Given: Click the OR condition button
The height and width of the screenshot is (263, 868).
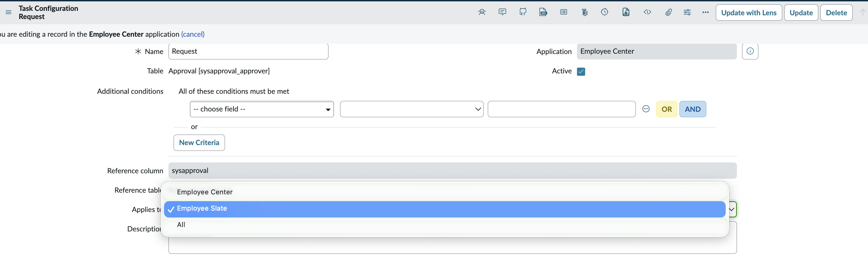Looking at the screenshot, I should [x=666, y=109].
